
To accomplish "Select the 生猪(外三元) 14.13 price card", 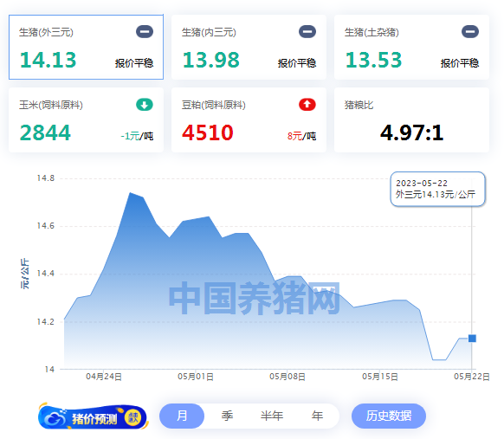I will point(86,47).
